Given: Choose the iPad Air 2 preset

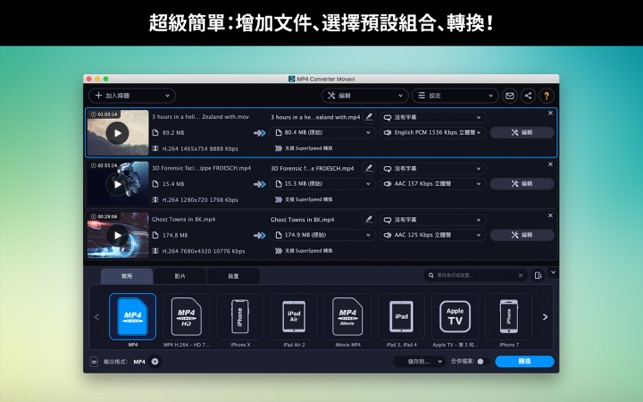Looking at the screenshot, I should (294, 317).
